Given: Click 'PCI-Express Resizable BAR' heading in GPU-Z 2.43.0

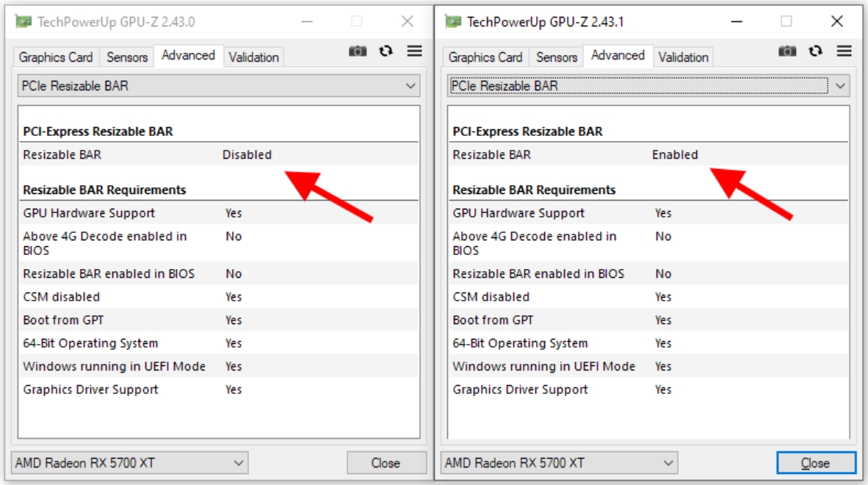Looking at the screenshot, I should click(98, 132).
